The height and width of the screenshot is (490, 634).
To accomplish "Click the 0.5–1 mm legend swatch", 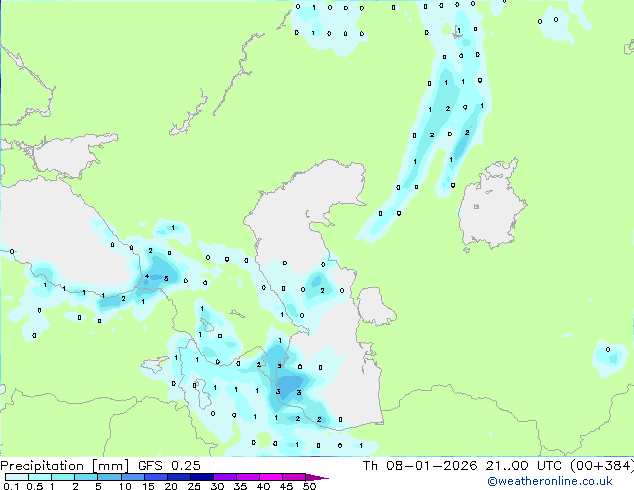I will 40,477.
